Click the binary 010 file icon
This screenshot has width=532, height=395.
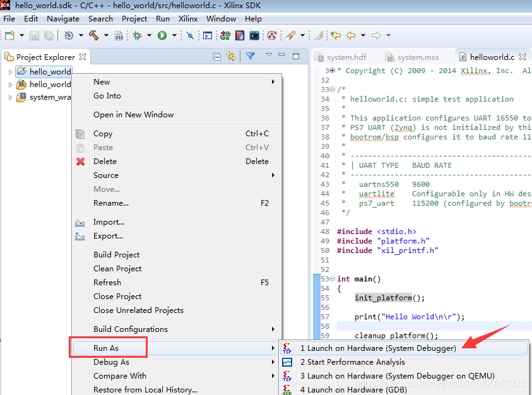(119, 35)
